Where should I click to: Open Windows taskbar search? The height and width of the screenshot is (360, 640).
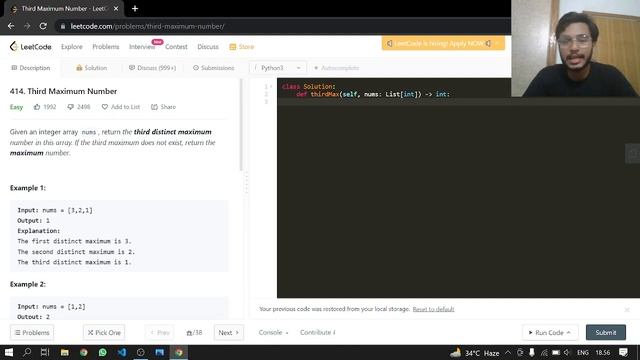27,353
